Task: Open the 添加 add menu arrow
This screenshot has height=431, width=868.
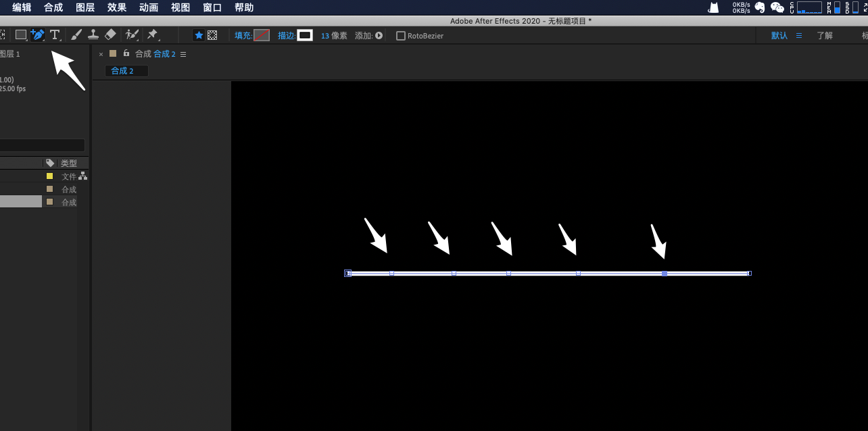Action: (379, 36)
